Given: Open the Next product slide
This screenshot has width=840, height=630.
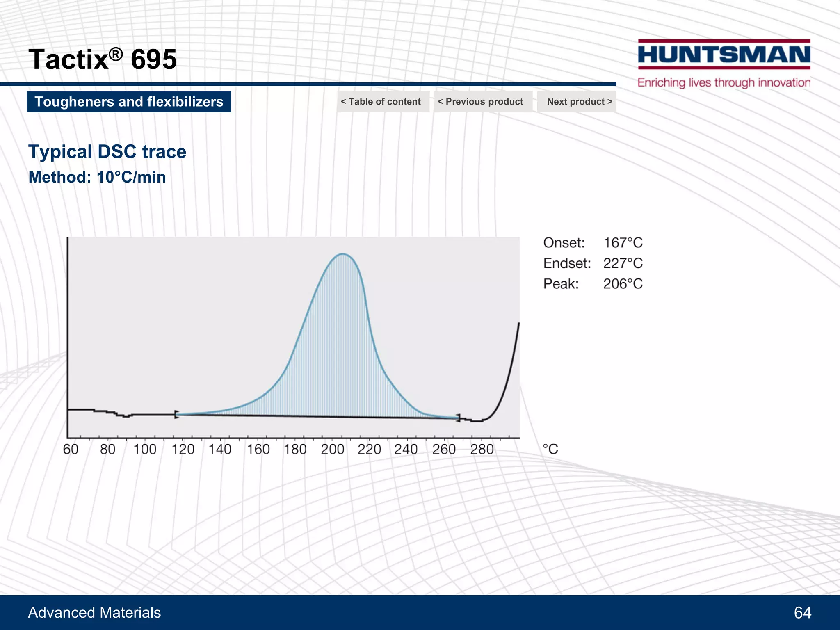Looking at the screenshot, I should pyautogui.click(x=577, y=102).
